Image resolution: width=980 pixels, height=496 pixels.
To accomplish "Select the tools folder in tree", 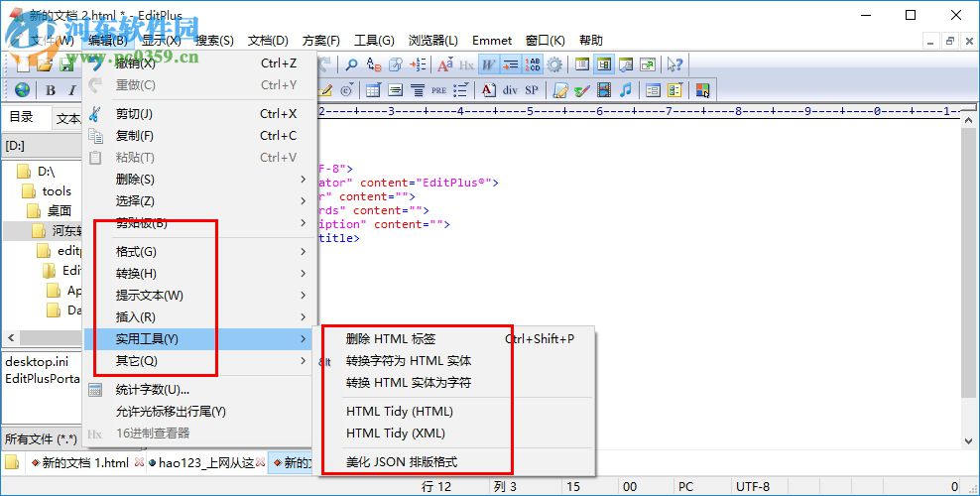I will [57, 191].
